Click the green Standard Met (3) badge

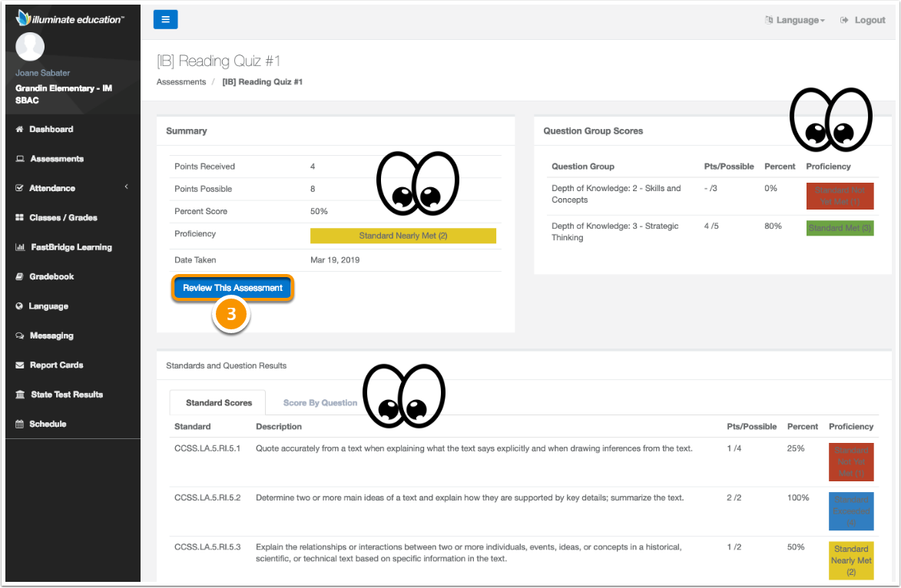click(x=840, y=228)
